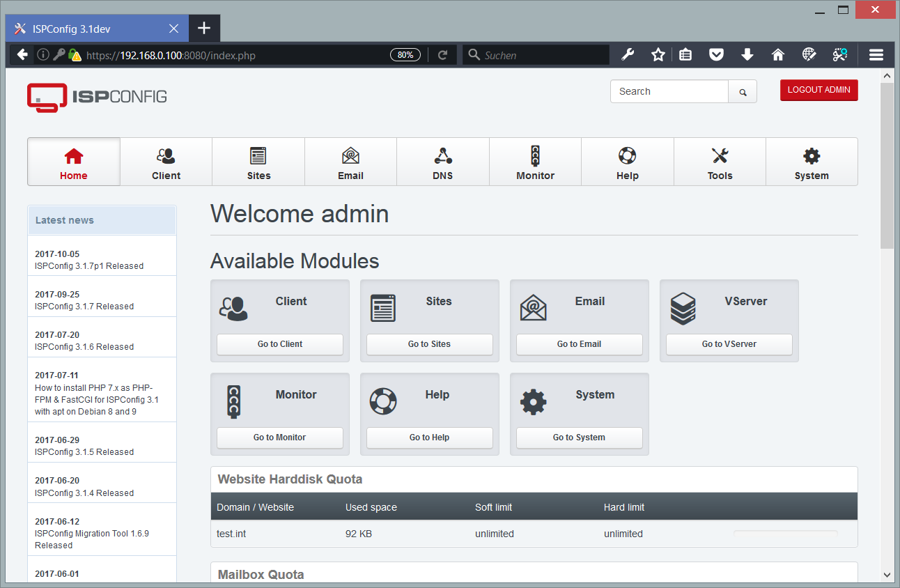
Task: Select the ISPConfig 3.1dev browser tab
Action: (97, 29)
